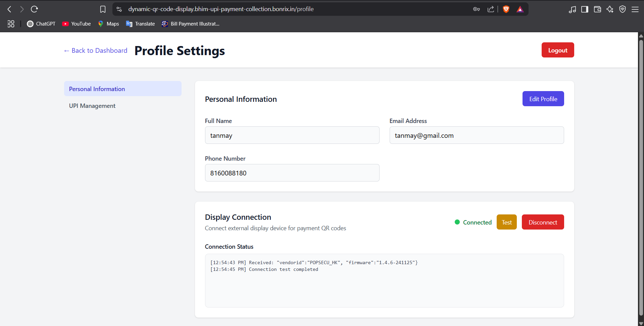The width and height of the screenshot is (644, 326).
Task: Open the Bill Payment Illustrat... bookmark
Action: click(190, 24)
